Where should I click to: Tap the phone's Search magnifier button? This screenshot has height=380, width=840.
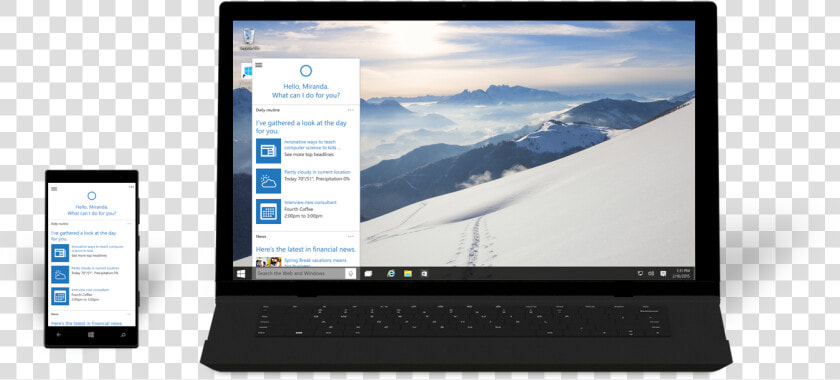pyautogui.click(x=123, y=334)
